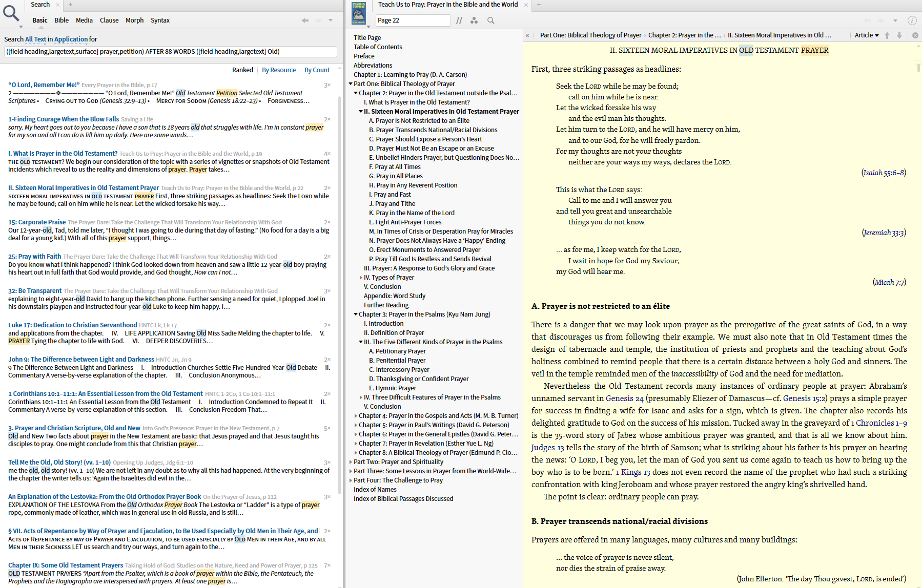Collapse Chapter 3: Prayer in the Psalms

(x=356, y=314)
